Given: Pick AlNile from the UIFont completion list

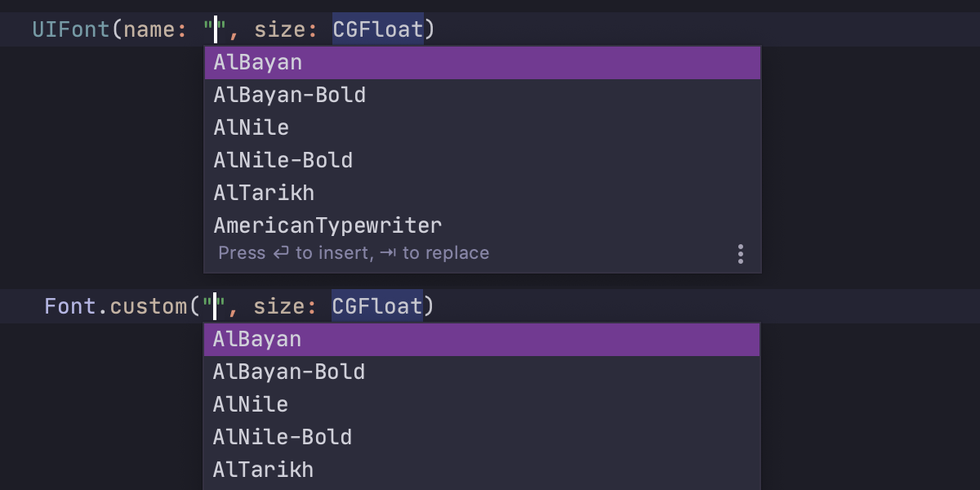Looking at the screenshot, I should click(x=252, y=128).
